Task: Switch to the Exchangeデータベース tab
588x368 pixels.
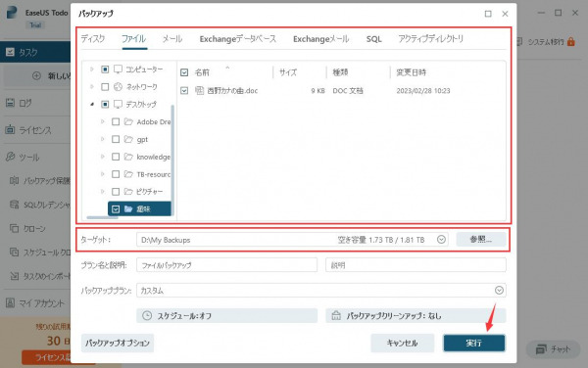Action: click(x=238, y=38)
